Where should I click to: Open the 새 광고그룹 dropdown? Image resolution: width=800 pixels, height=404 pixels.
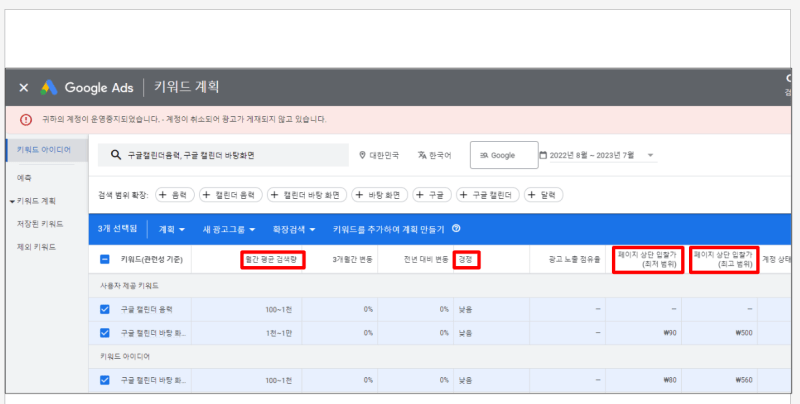(x=229, y=230)
